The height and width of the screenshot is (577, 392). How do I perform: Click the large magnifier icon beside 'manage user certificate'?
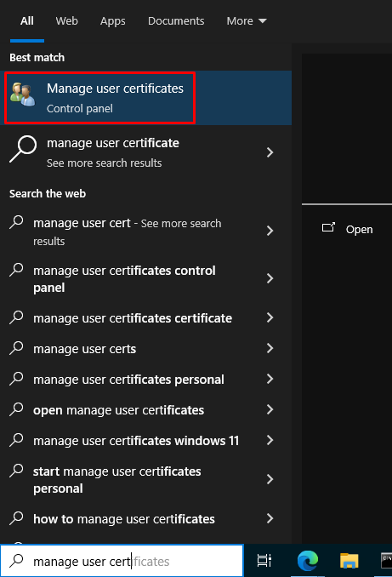point(23,149)
